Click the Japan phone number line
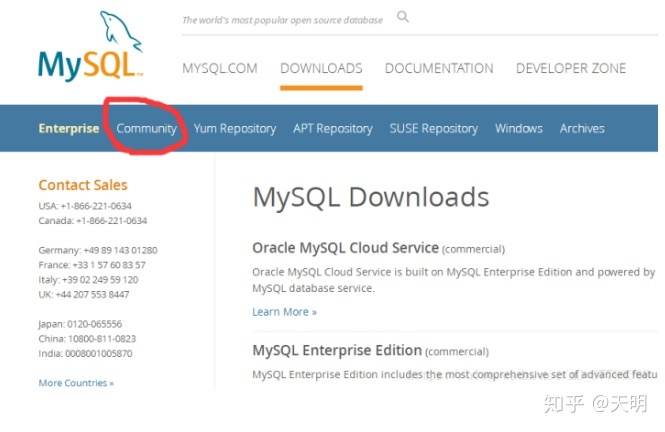Screen dimensions: 665x432 pyautogui.click(x=80, y=324)
